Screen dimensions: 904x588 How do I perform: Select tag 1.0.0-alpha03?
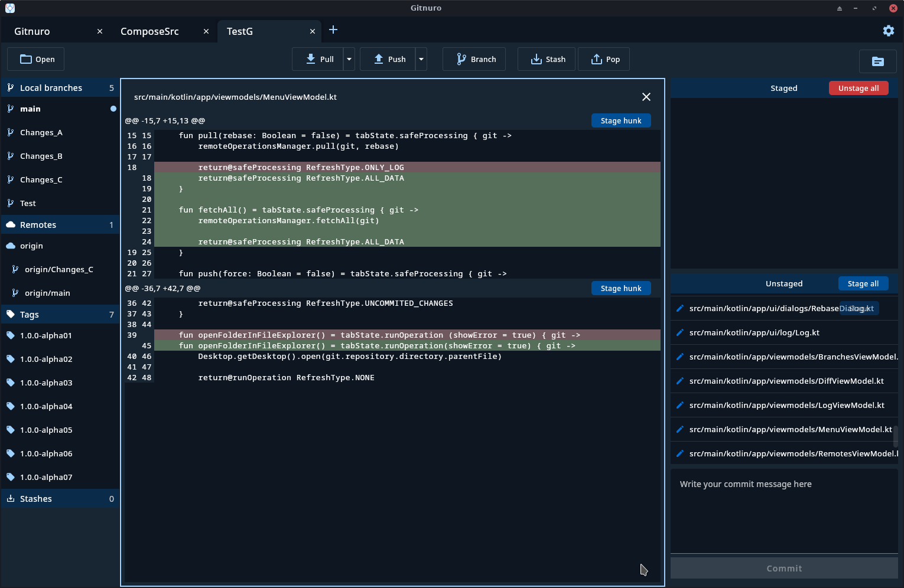[x=60, y=383]
